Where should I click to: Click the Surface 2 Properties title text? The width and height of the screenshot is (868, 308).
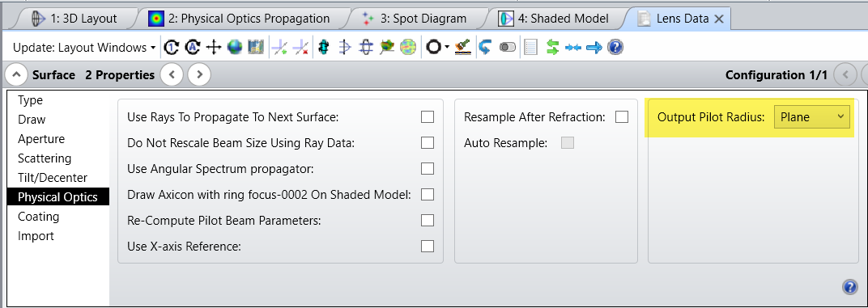pyautogui.click(x=94, y=74)
